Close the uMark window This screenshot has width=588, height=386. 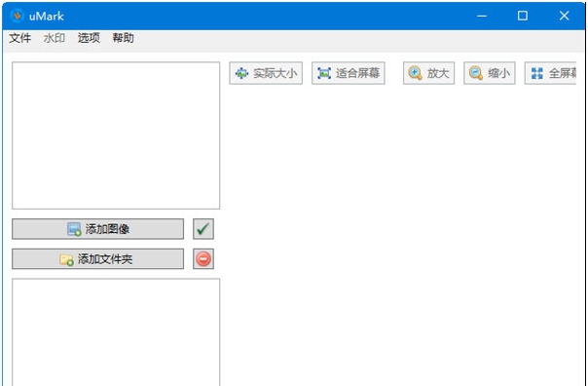(x=564, y=16)
